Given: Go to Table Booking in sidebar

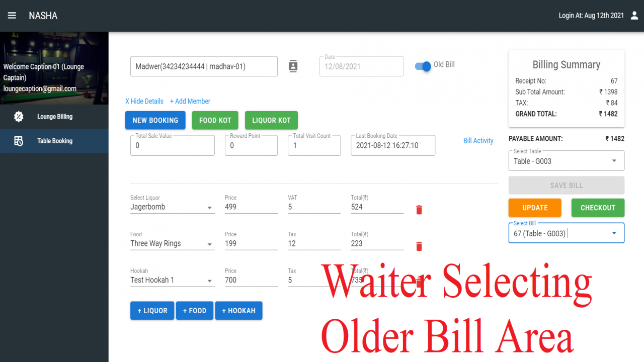Looking at the screenshot, I should click(x=54, y=141).
